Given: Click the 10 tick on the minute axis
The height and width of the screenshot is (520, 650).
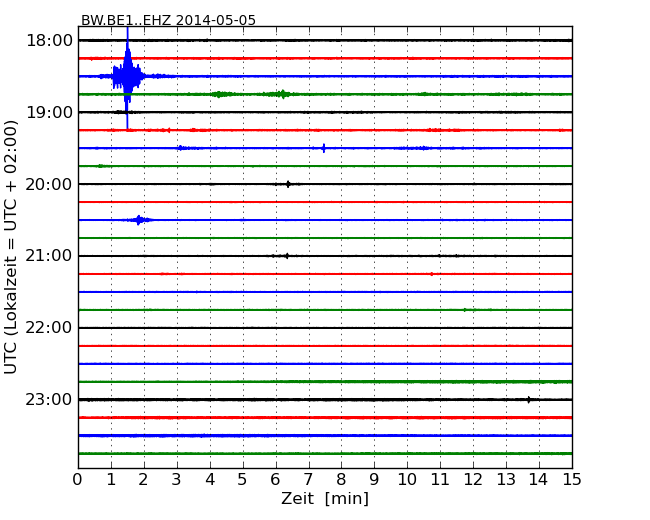Looking at the screenshot, I should [x=407, y=480].
